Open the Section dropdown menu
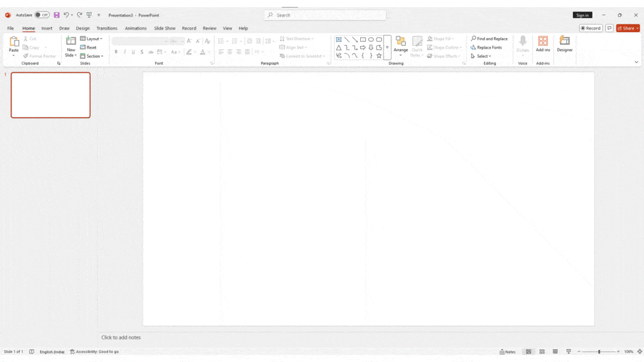Screen dimensions: 644x362 tap(92, 56)
